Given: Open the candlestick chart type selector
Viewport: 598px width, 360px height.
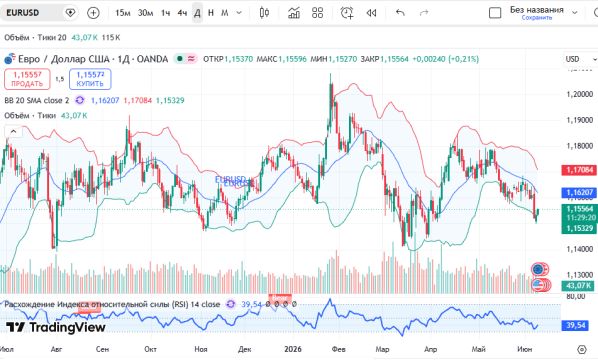Looking at the screenshot, I should click(x=264, y=13).
